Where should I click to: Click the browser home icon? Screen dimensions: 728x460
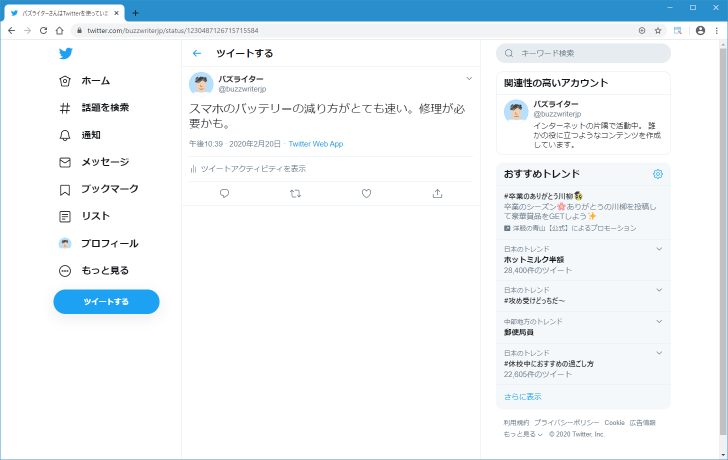point(59,31)
